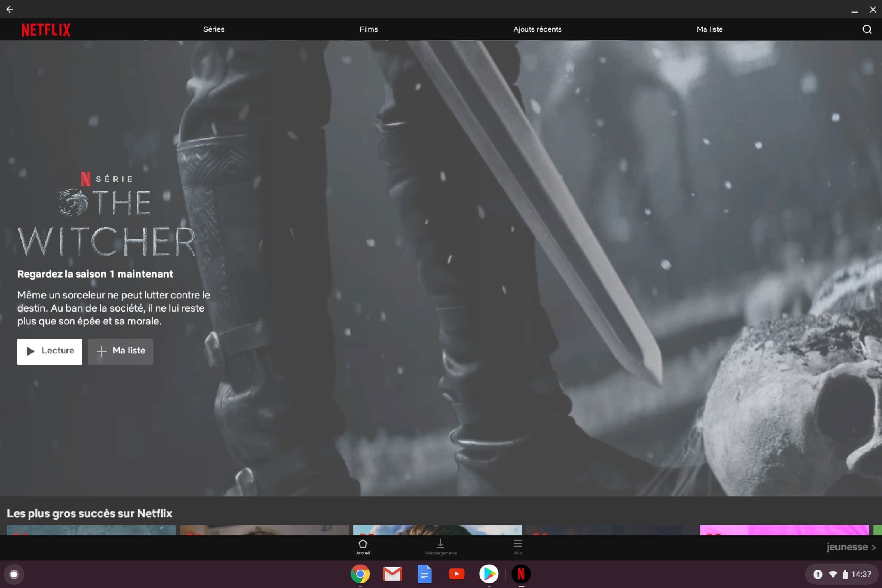This screenshot has height=588, width=882.
Task: Click the Netflix icon in the shelf
Action: (x=521, y=574)
